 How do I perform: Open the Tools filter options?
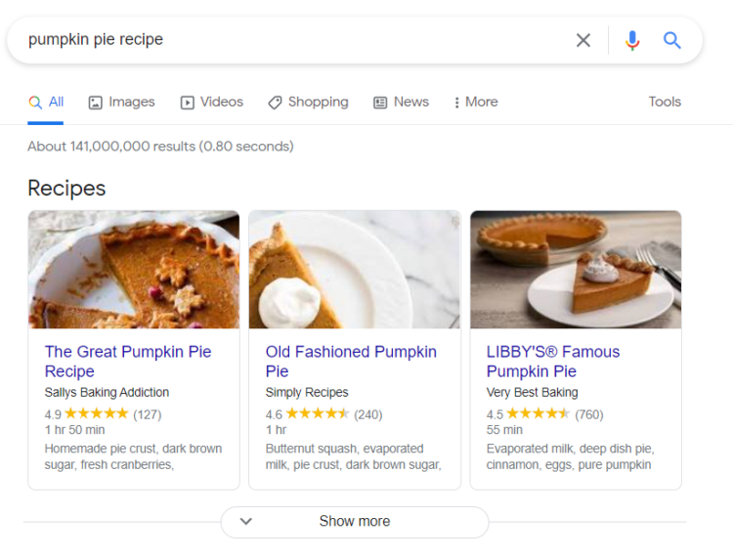pos(665,102)
